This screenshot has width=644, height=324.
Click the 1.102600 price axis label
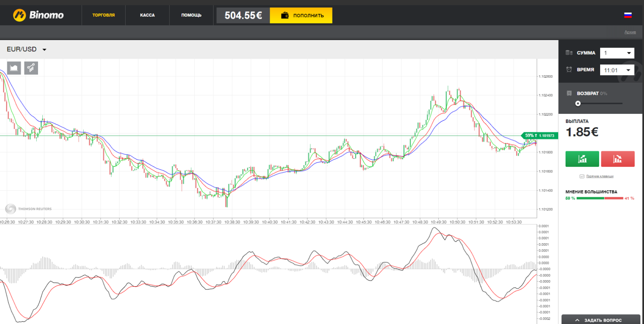[x=546, y=76]
